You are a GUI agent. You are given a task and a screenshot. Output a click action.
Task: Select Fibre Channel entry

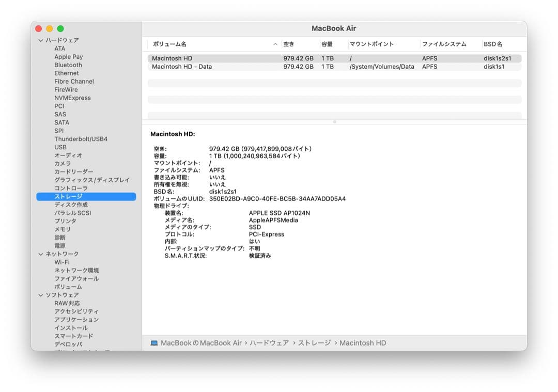[74, 82]
